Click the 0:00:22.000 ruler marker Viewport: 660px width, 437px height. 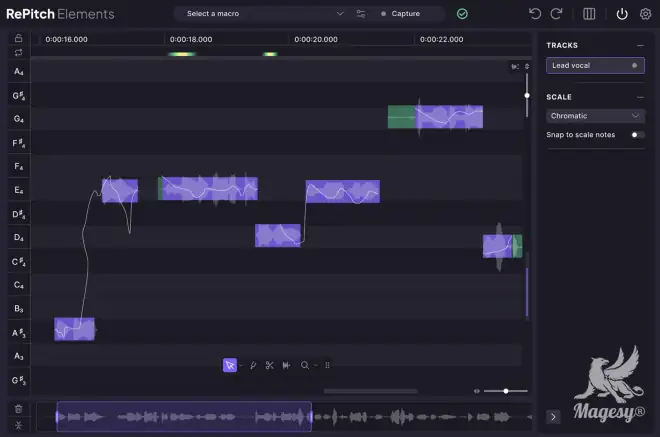441,40
